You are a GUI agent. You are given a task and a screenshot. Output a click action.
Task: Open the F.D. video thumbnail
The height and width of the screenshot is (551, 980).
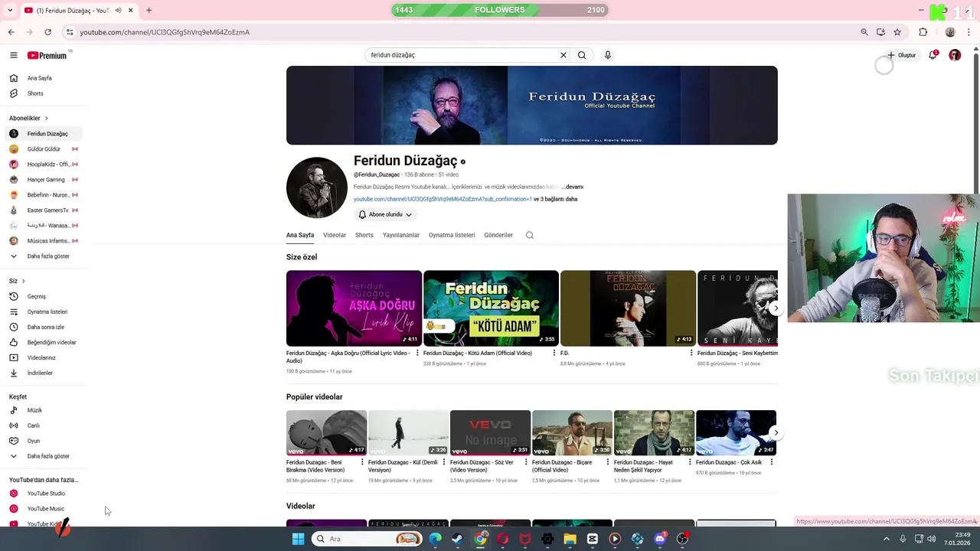click(x=628, y=308)
